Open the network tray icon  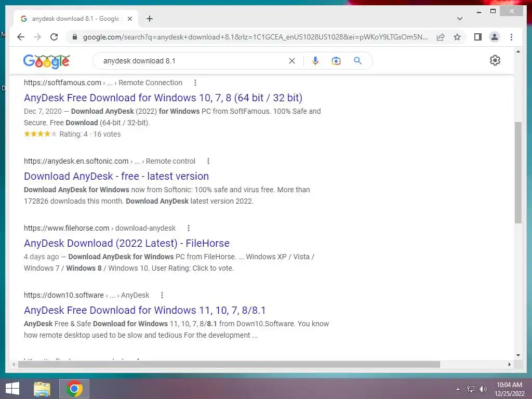pos(470,389)
